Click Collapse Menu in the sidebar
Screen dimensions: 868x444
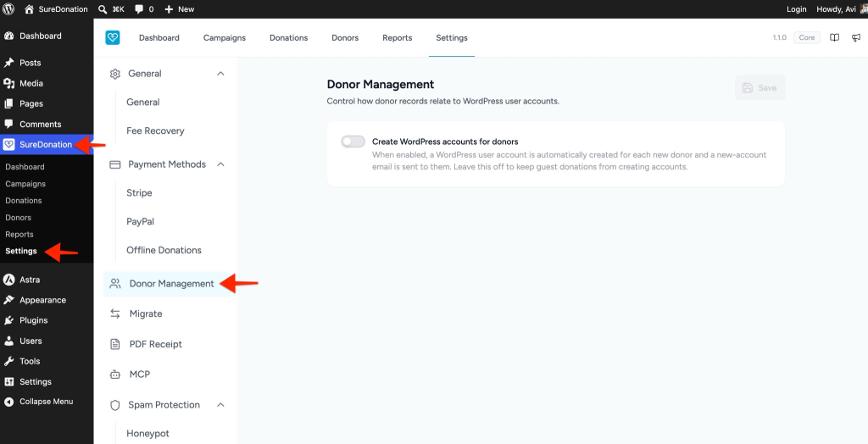tap(46, 402)
